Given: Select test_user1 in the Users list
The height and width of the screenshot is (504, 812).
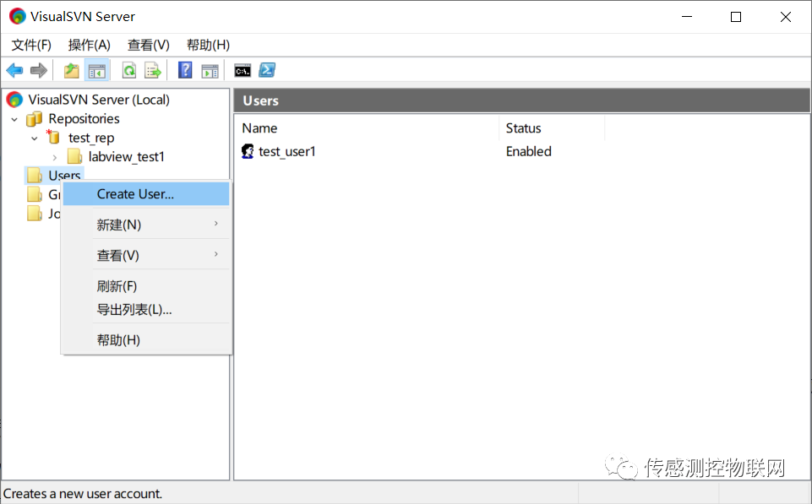Looking at the screenshot, I should (x=287, y=152).
